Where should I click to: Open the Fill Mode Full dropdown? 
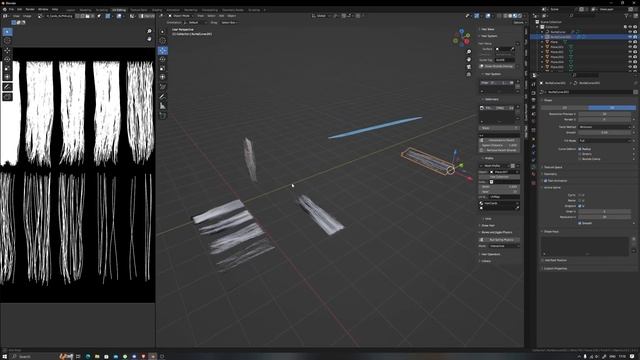[604, 140]
